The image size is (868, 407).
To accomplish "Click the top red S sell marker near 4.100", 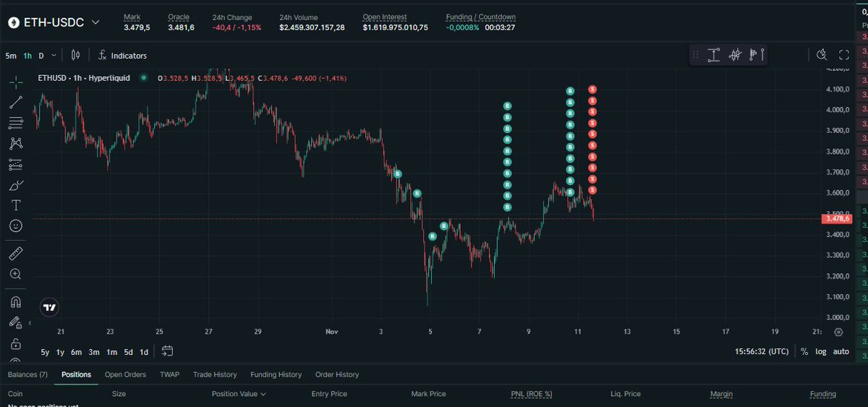I will click(592, 89).
